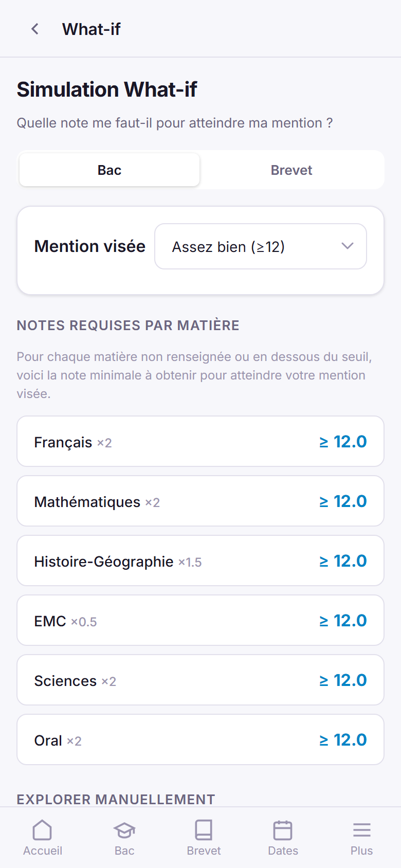Open the Brevet book icon
This screenshot has width=401, height=868.
pos(204,830)
